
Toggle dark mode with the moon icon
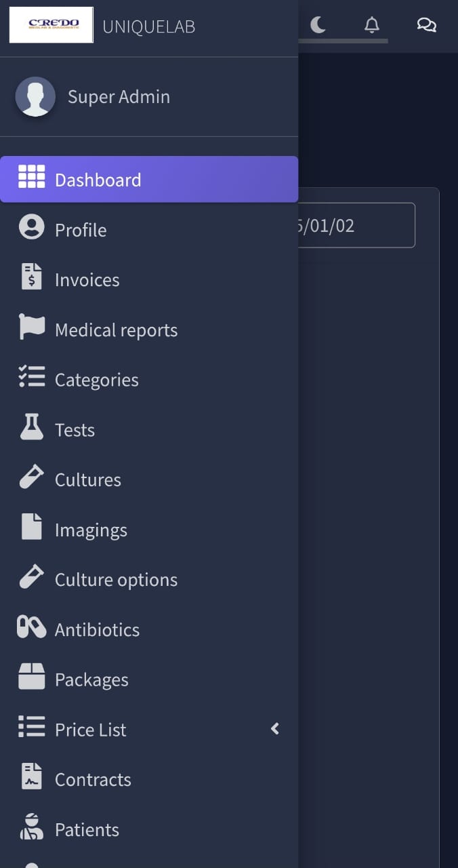(x=318, y=25)
